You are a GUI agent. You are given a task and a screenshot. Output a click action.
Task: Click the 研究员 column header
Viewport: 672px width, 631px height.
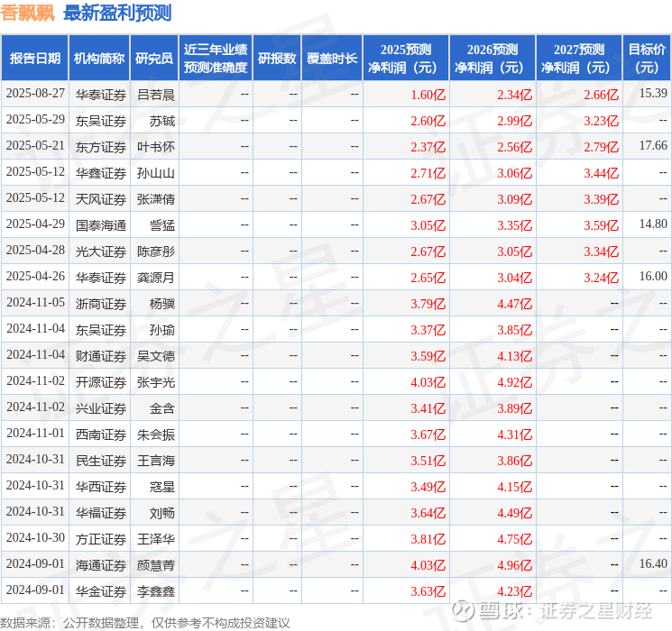click(154, 59)
